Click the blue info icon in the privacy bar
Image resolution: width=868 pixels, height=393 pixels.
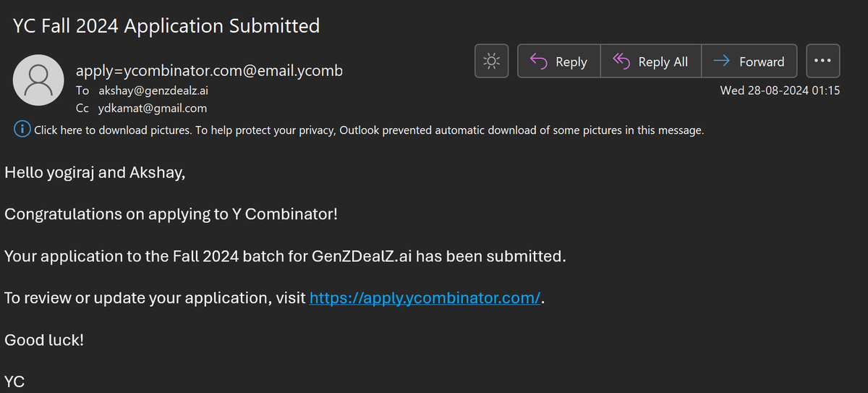click(x=22, y=130)
